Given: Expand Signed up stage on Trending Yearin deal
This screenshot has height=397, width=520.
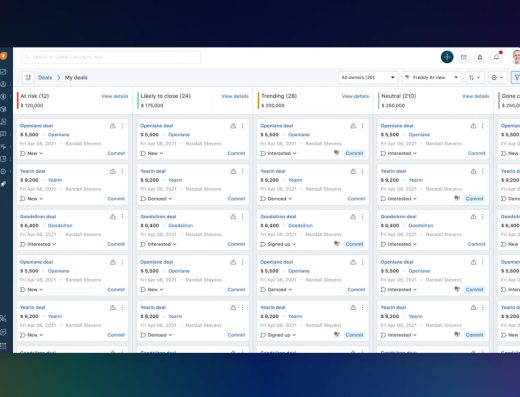Looking at the screenshot, I should click(x=278, y=335).
